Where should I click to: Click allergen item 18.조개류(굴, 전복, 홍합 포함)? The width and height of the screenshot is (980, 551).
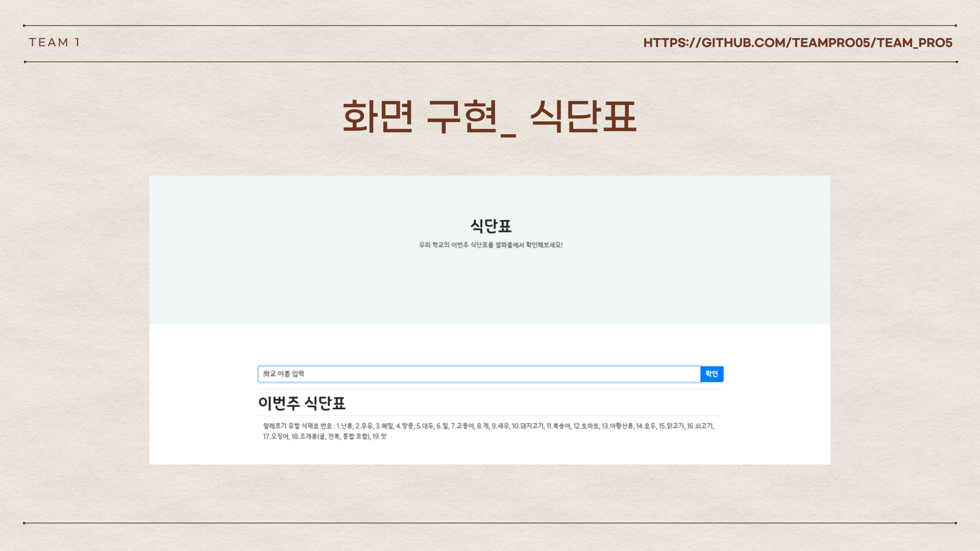[330, 437]
